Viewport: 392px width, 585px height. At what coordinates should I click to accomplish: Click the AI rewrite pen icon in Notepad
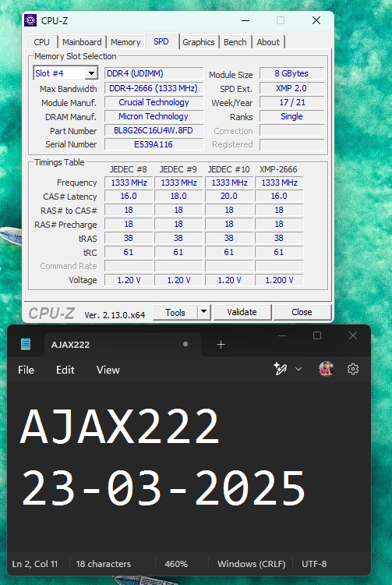(x=281, y=369)
